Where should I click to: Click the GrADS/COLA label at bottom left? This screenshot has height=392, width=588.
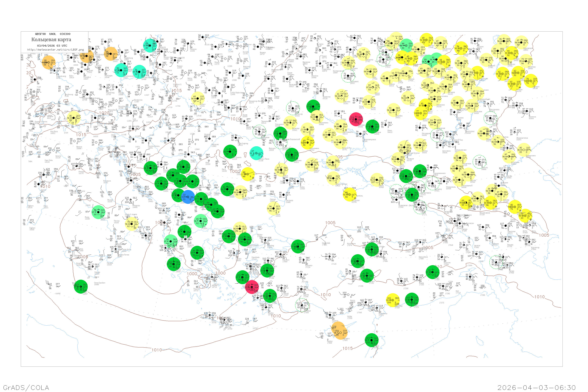pyautogui.click(x=26, y=387)
